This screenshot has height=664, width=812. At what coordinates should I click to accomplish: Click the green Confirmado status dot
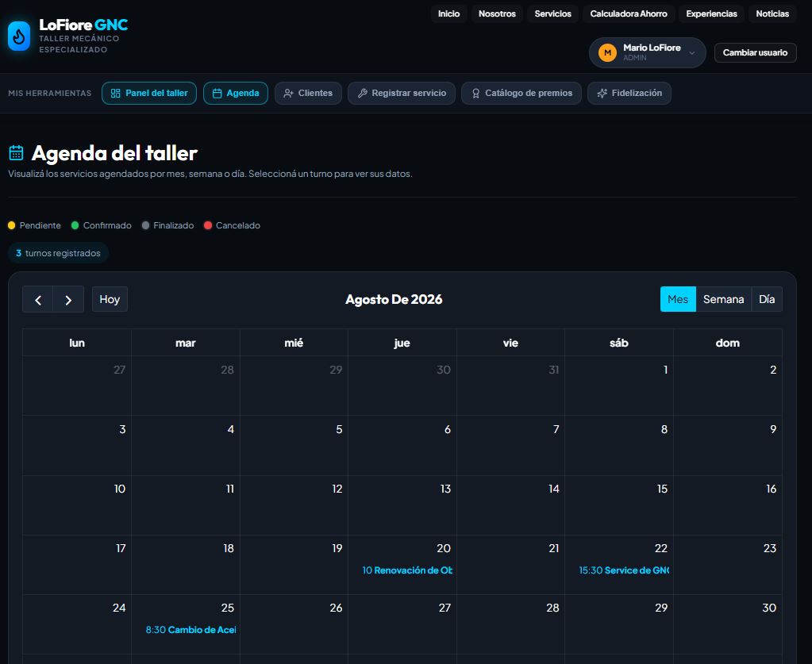pyautogui.click(x=75, y=225)
